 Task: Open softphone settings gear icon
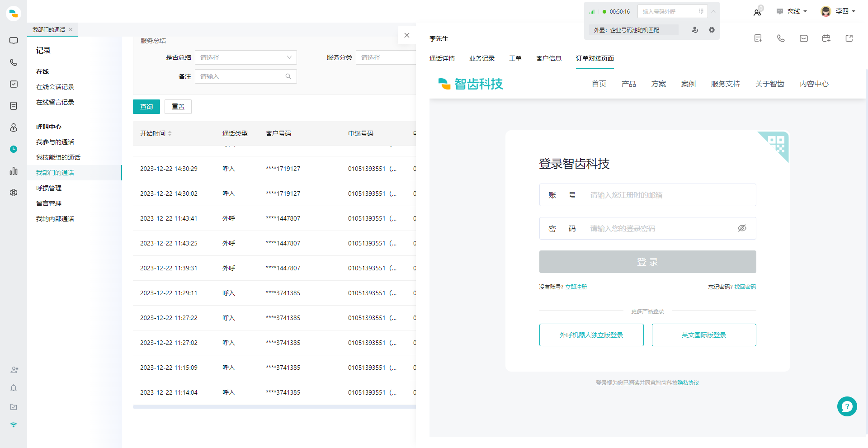coord(712,30)
